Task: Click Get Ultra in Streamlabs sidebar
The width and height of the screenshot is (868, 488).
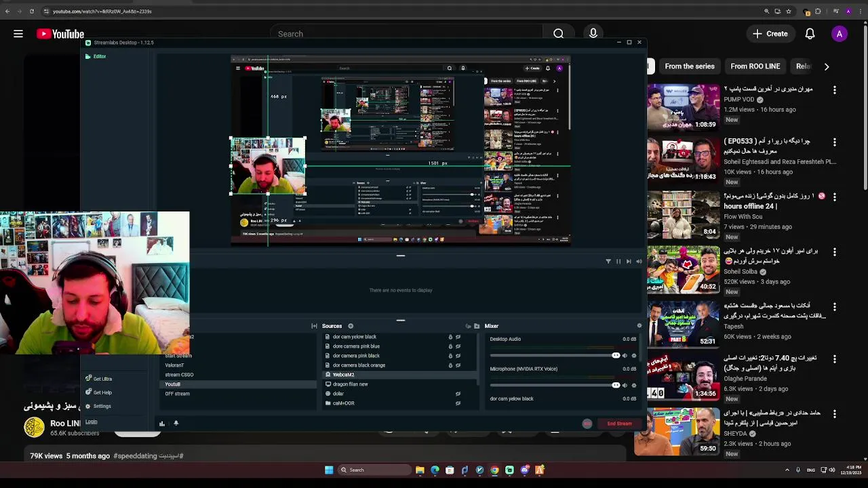Action: click(98, 379)
